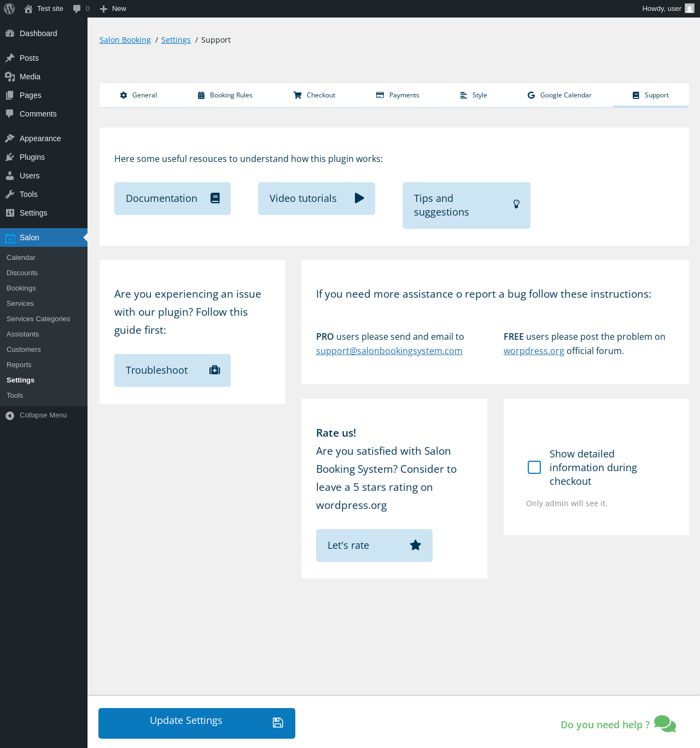Click the WordPress logo icon
The image size is (700, 748).
(x=9, y=9)
